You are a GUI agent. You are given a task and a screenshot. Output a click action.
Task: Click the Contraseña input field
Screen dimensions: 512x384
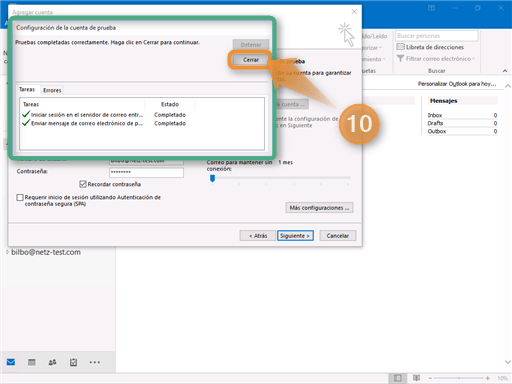146,172
